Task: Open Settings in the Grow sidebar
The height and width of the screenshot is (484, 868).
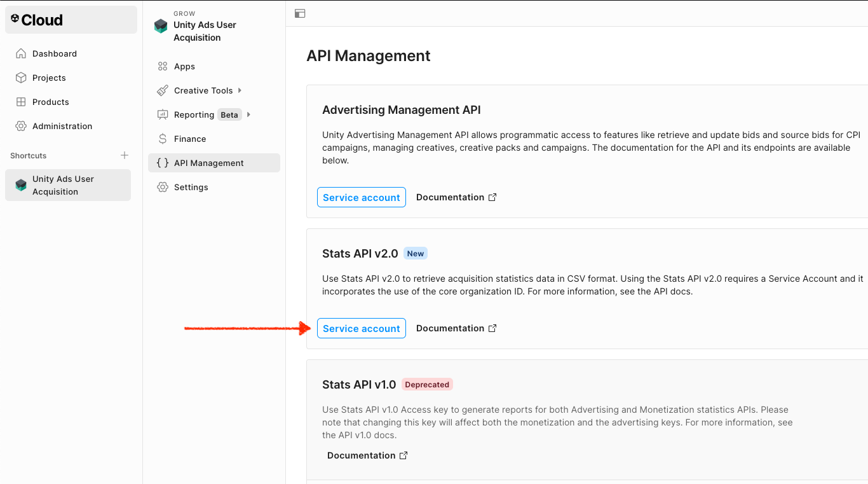Action: [x=191, y=187]
